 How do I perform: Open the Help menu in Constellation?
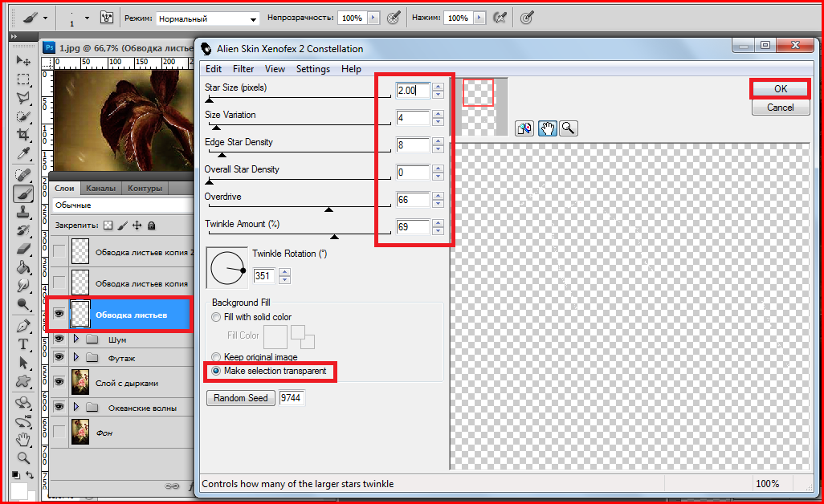coord(351,69)
